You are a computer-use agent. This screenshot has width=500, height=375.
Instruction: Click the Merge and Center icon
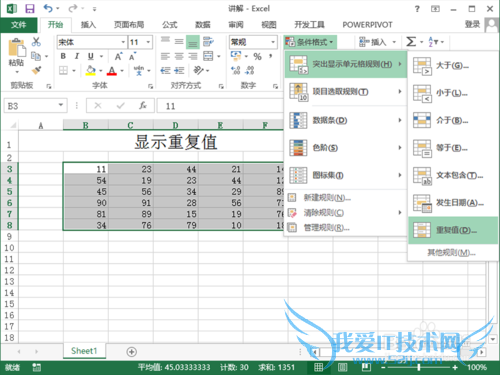click(208, 56)
